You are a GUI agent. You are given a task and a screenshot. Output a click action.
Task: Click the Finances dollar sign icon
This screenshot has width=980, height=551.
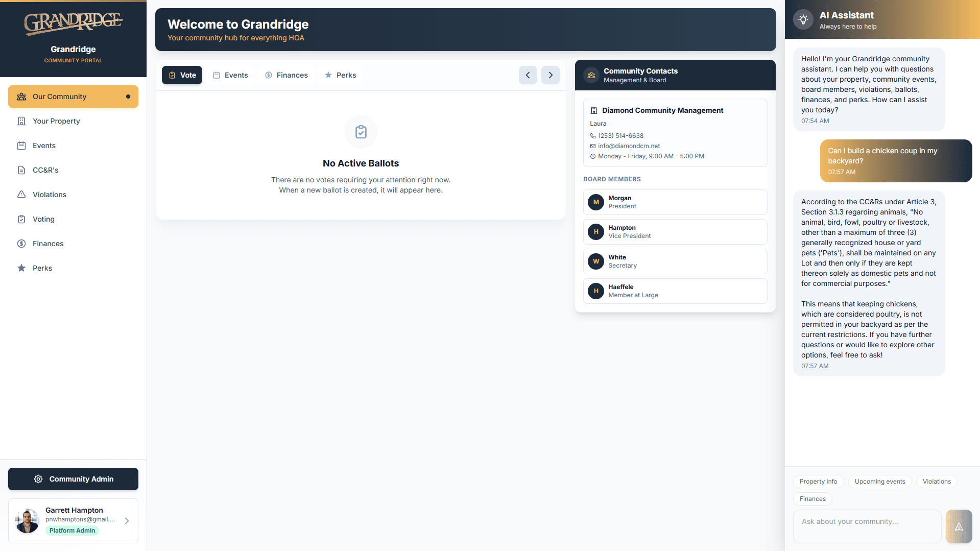coord(21,244)
